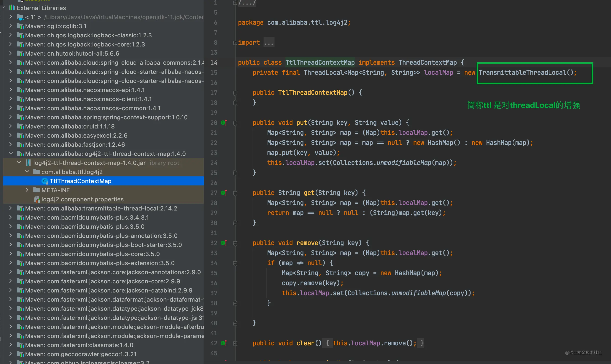
Task: Collapse the com.alibaba.ttl.log4j2 package
Action: point(27,172)
